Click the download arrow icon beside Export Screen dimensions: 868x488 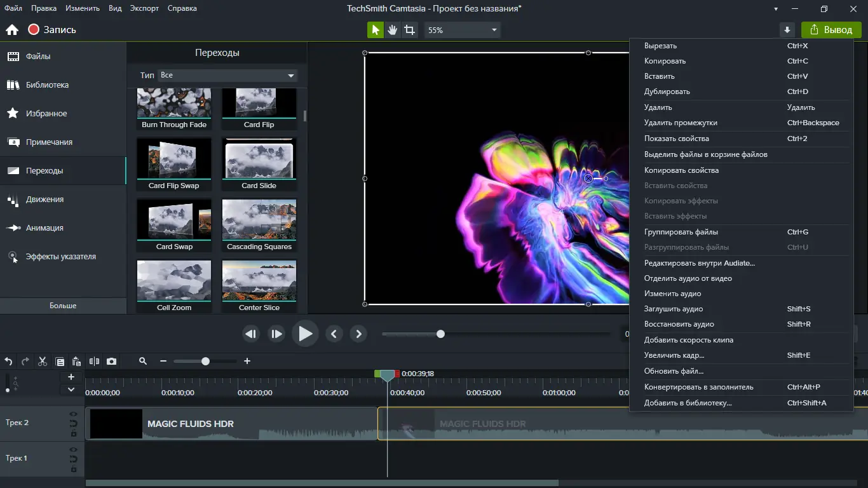click(787, 30)
